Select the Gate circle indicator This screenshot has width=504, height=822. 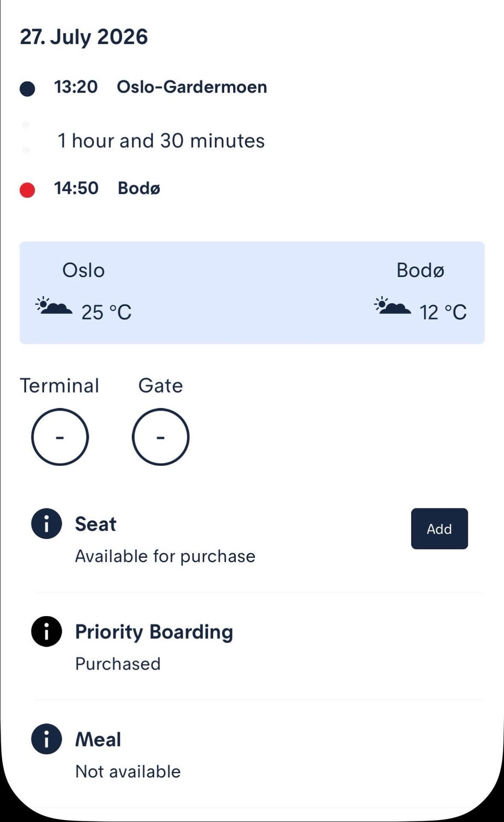[x=161, y=437]
